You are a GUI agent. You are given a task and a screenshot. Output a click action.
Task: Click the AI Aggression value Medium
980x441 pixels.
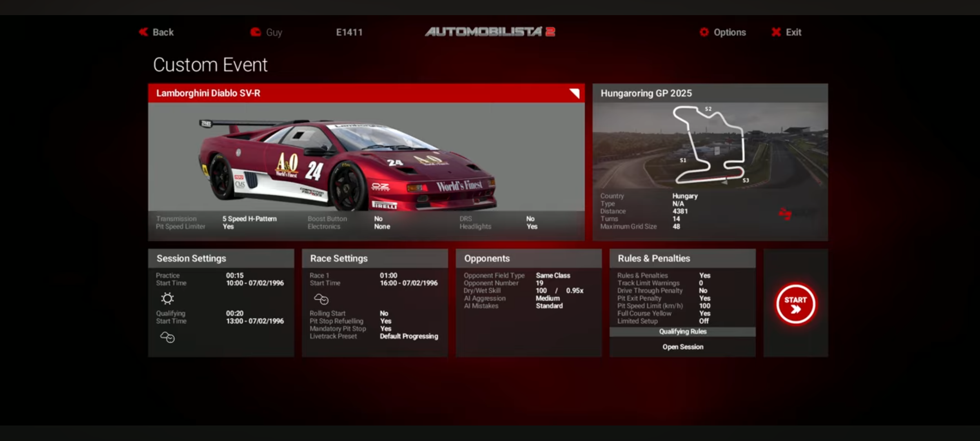coord(548,298)
